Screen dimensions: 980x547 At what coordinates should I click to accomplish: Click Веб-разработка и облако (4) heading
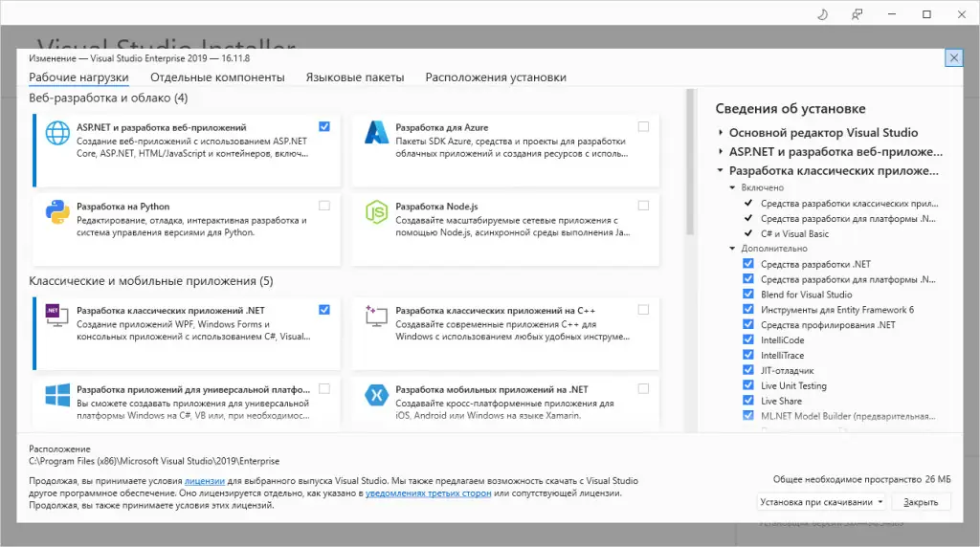point(108,98)
